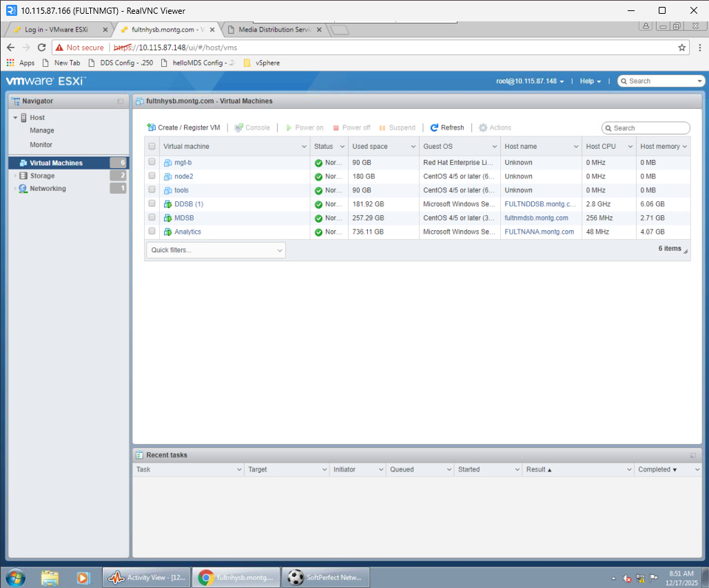Bookmark this page with the star icon
The width and height of the screenshot is (709, 588).
[682, 48]
